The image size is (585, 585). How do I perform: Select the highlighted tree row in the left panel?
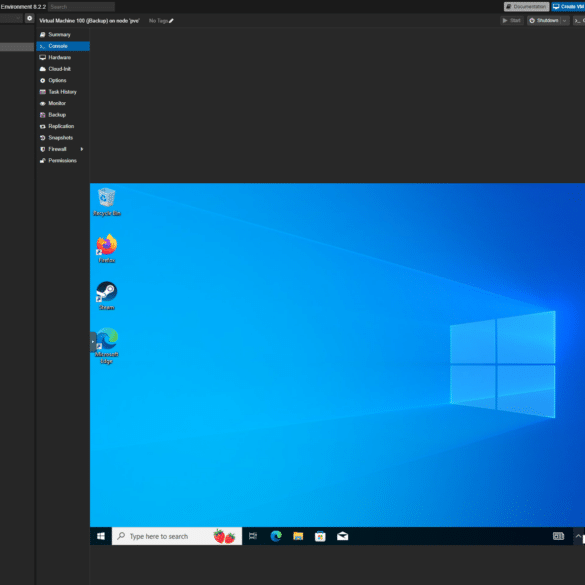17,47
